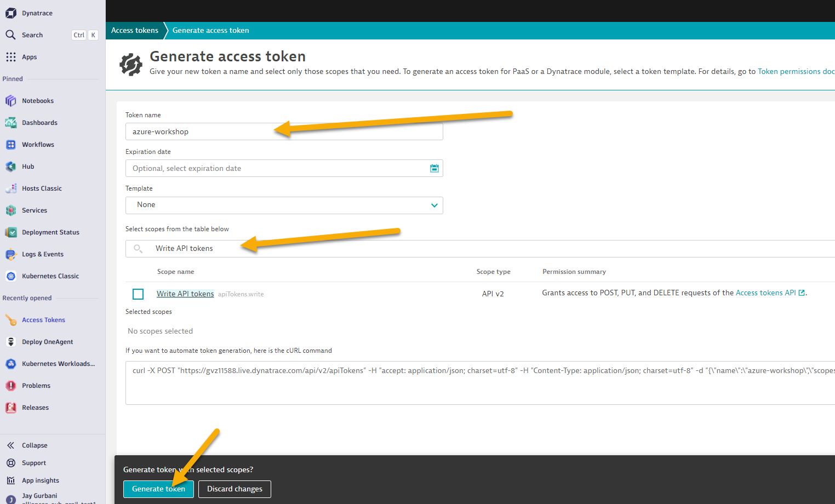Click the Write API tokens scope name link
This screenshot has height=504, width=835.
click(x=185, y=294)
